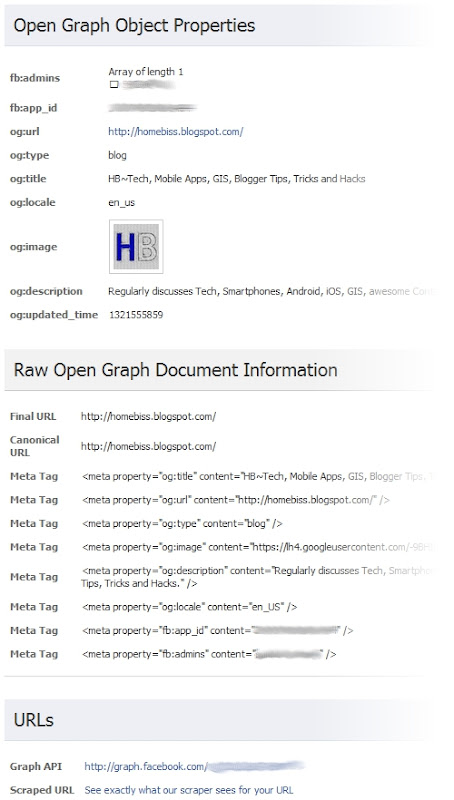The image size is (454, 800).
Task: Click the fb:admins meta tag line
Action: pos(209,654)
